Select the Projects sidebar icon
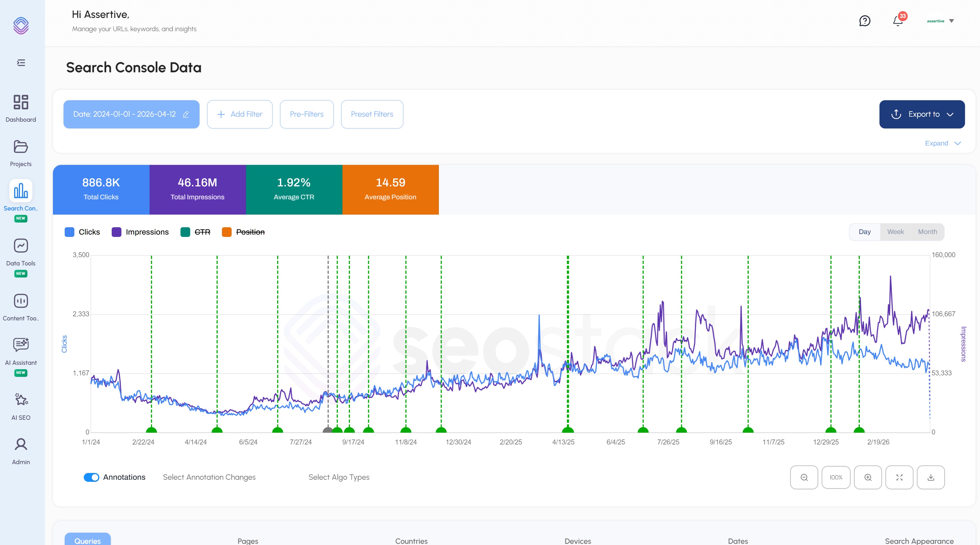This screenshot has width=980, height=545. (x=21, y=152)
